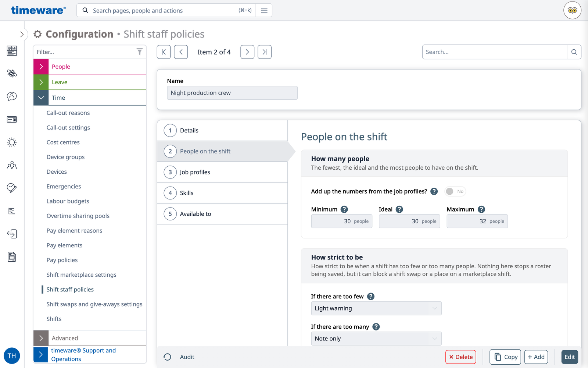
Task: Open the dashboard news icon in sidebar
Action: point(12,50)
